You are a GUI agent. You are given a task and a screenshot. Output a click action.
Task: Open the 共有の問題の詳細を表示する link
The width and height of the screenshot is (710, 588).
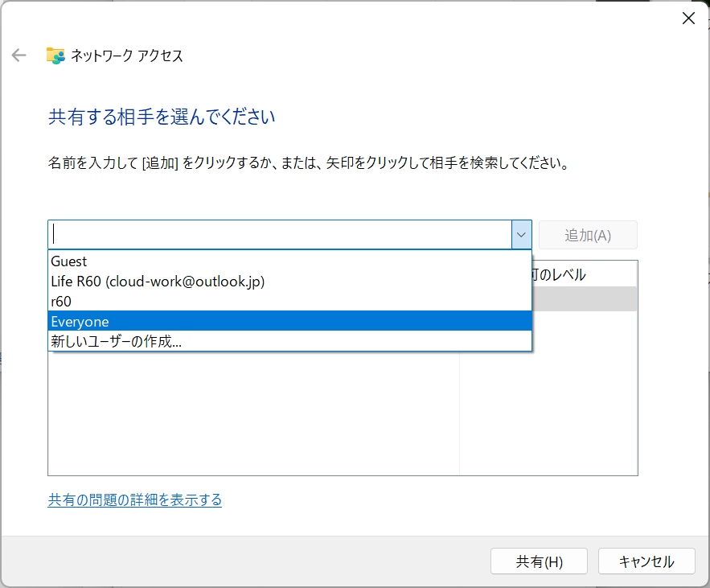point(135,500)
